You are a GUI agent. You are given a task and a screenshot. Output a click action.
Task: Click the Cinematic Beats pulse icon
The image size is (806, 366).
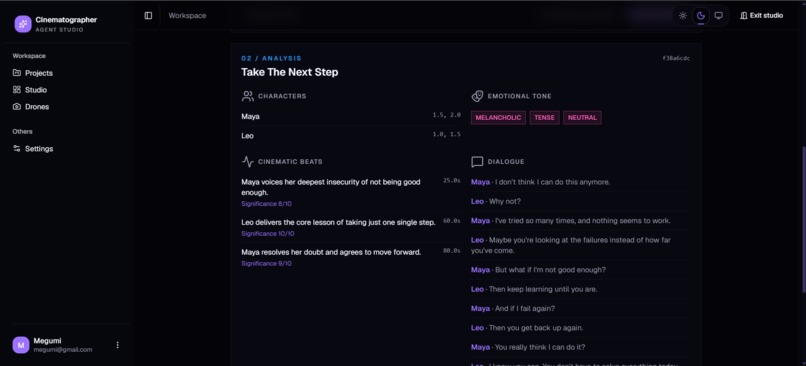(248, 162)
